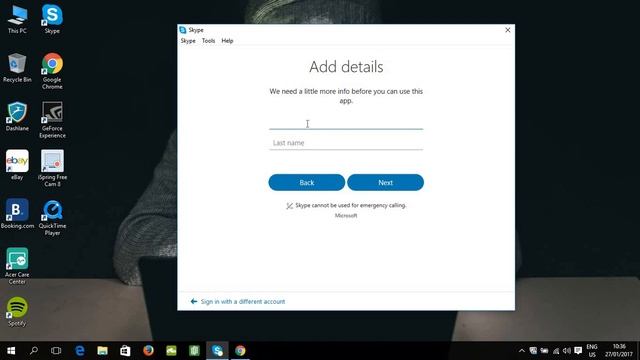640x360 pixels.
Task: Click the volume speaker tray icon
Action: [x=567, y=351]
